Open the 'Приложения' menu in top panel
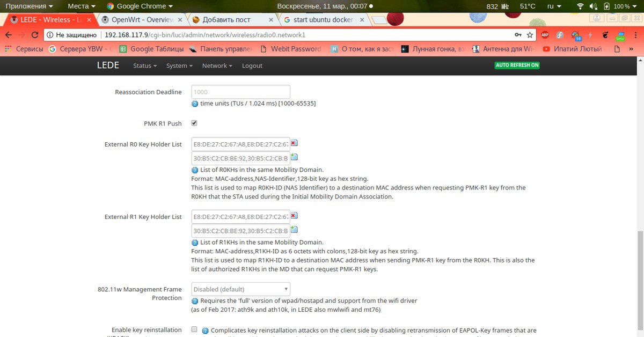Screen dimensions: 644x337 [30, 6]
